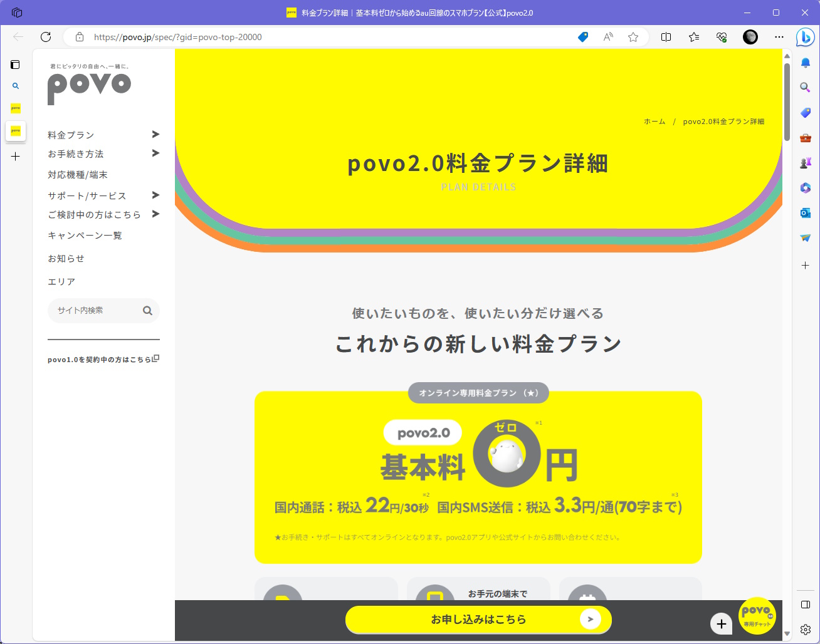Image resolution: width=820 pixels, height=644 pixels.
Task: Toggle the vertical tabs pane icon
Action: (x=15, y=64)
